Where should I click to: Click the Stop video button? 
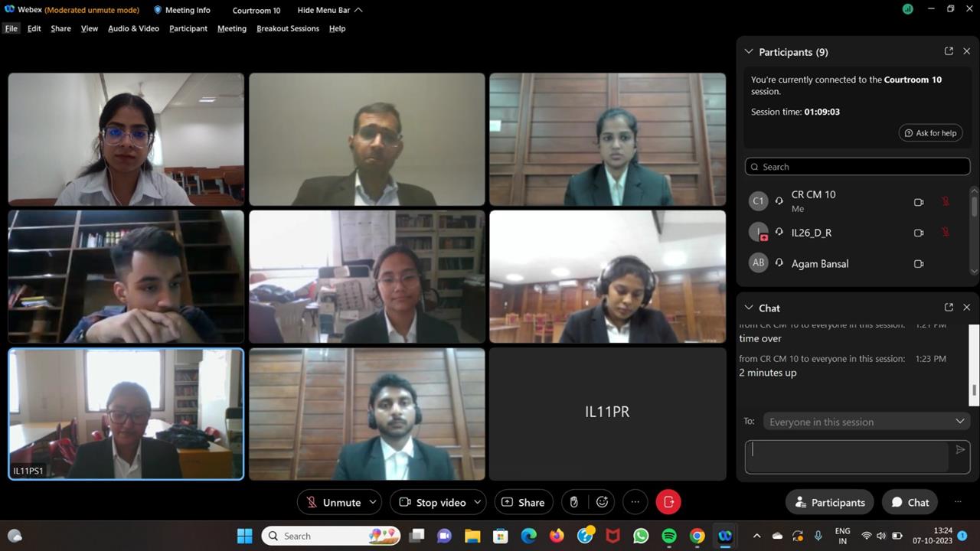coord(432,502)
